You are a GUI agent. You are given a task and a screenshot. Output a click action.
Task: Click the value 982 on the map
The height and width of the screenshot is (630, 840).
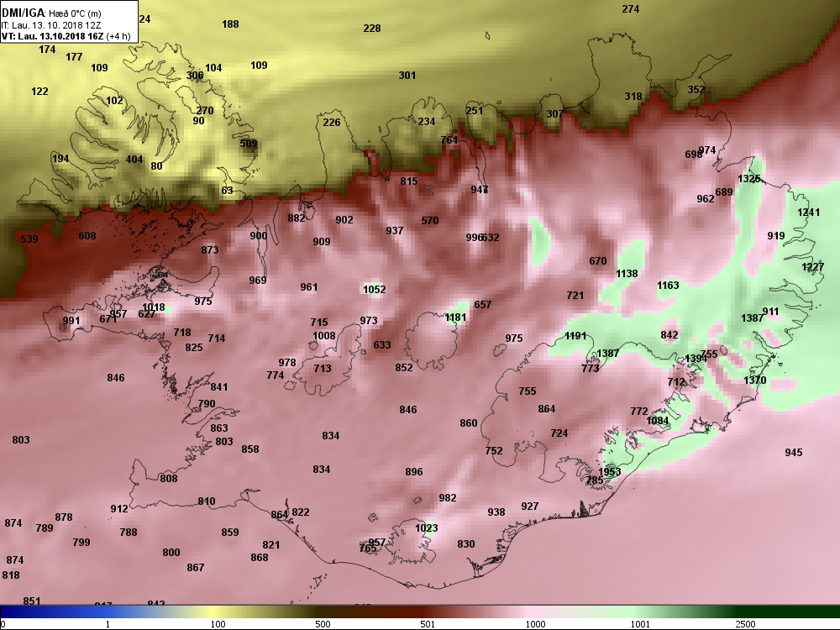(448, 497)
